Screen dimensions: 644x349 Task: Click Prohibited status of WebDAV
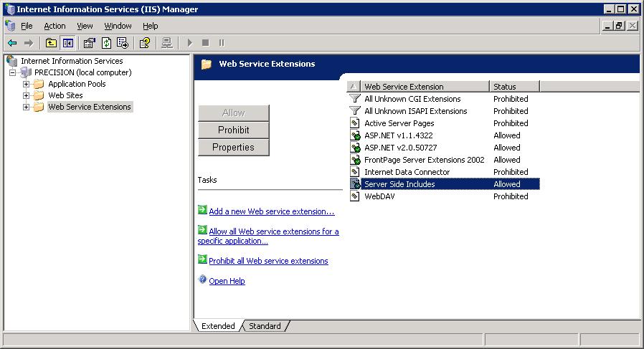(511, 196)
